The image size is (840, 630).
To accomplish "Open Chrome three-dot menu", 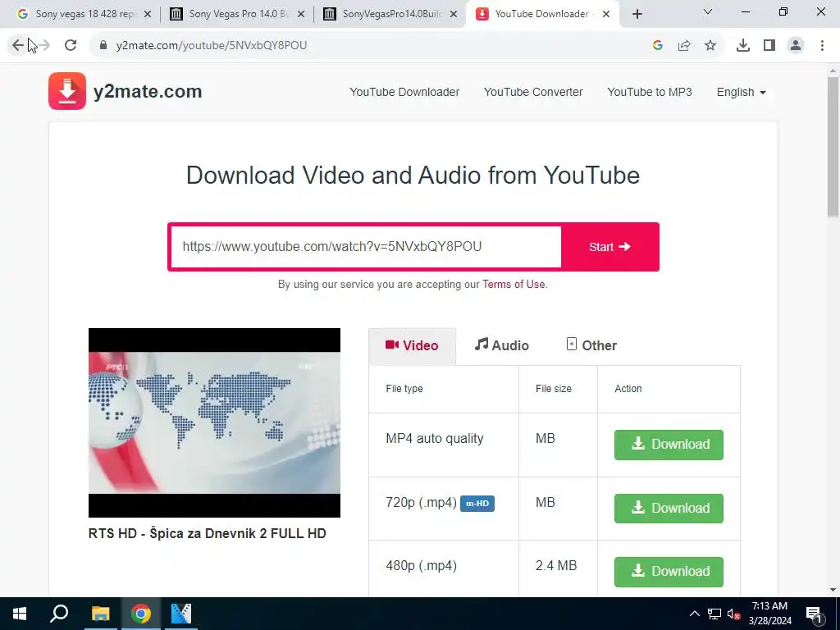I will pos(822,46).
